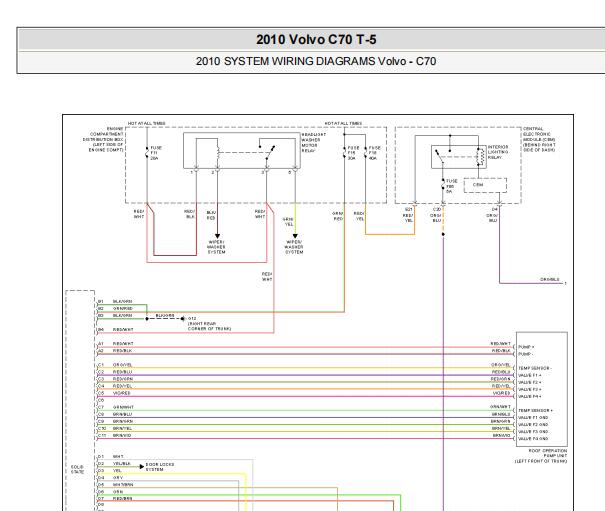Click the 'ORG/BLU 1' wire end label

(553, 280)
